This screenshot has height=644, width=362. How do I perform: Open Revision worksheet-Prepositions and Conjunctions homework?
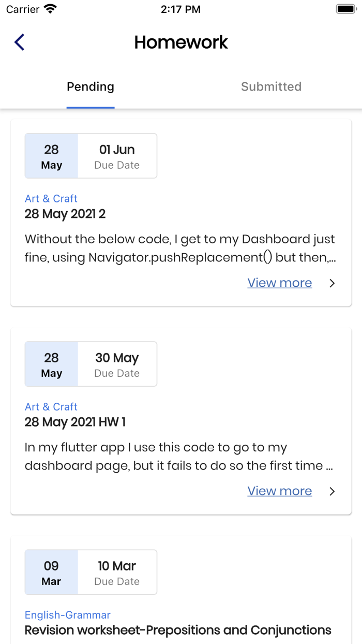click(x=177, y=630)
